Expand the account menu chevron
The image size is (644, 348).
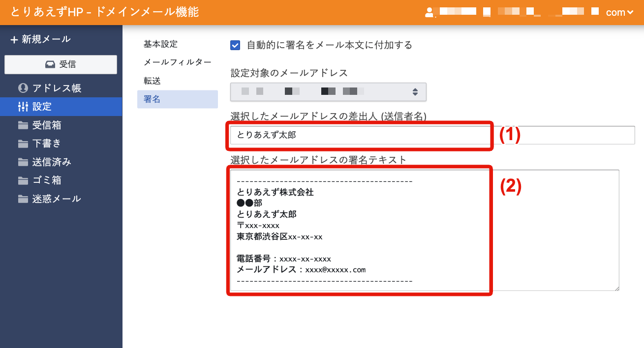point(630,13)
